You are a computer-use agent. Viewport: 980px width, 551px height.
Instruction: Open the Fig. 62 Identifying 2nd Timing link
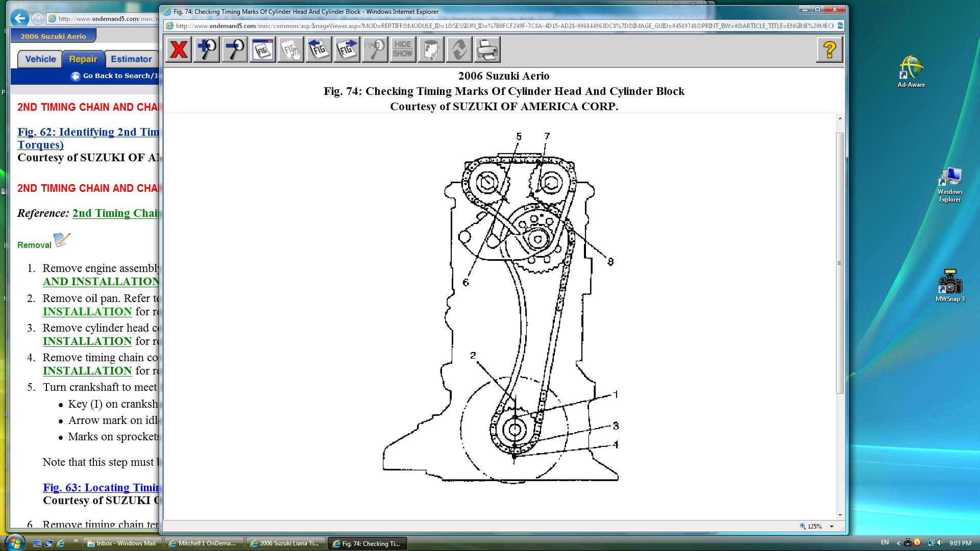pos(88,132)
